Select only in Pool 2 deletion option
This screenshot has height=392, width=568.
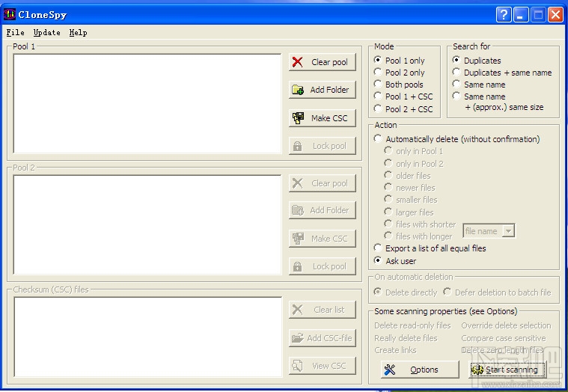click(x=414, y=164)
